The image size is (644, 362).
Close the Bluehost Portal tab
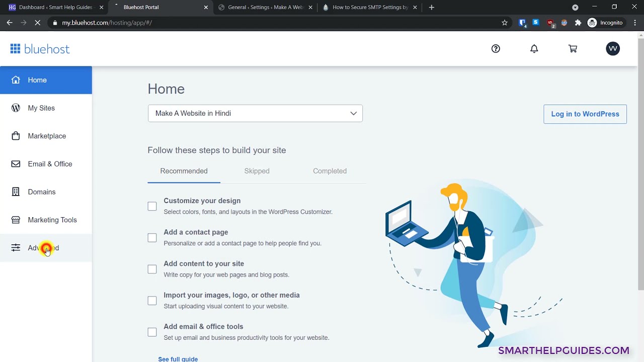pos(206,8)
